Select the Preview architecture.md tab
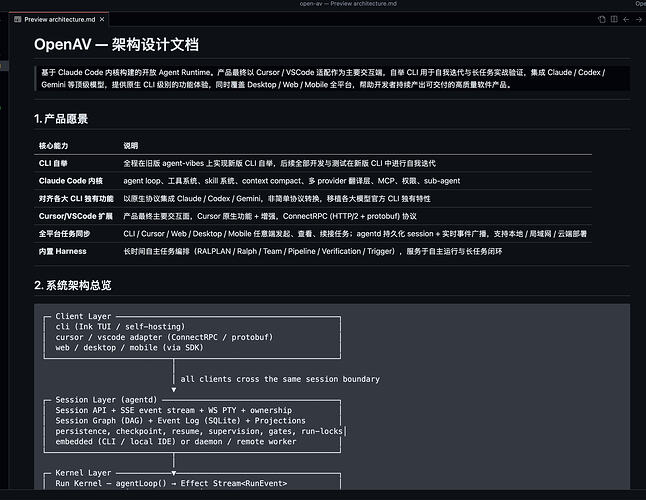The width and height of the screenshot is (646, 500). pos(59,19)
